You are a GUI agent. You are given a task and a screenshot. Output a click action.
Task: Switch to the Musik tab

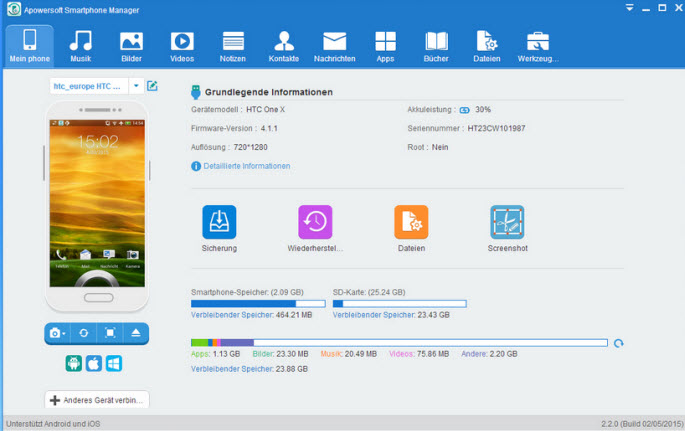tap(80, 46)
